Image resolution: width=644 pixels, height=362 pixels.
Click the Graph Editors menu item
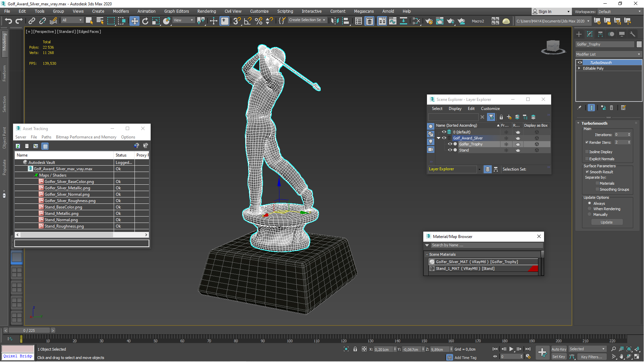click(176, 11)
